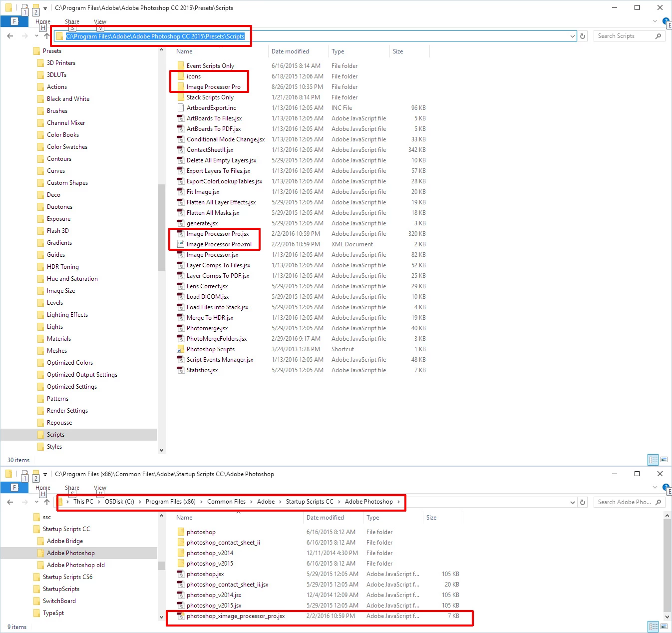Select photoshop_v2015.jsx file name
672x633 pixels.
click(x=214, y=606)
